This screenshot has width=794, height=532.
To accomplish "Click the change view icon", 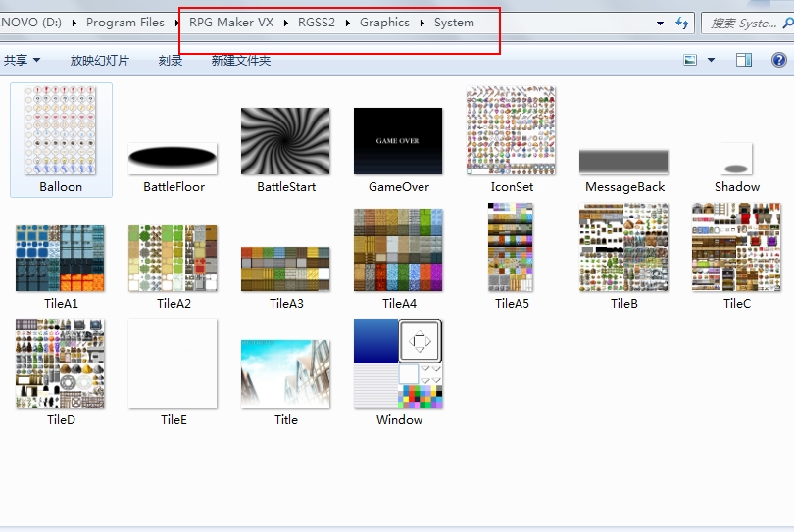I will [690, 60].
